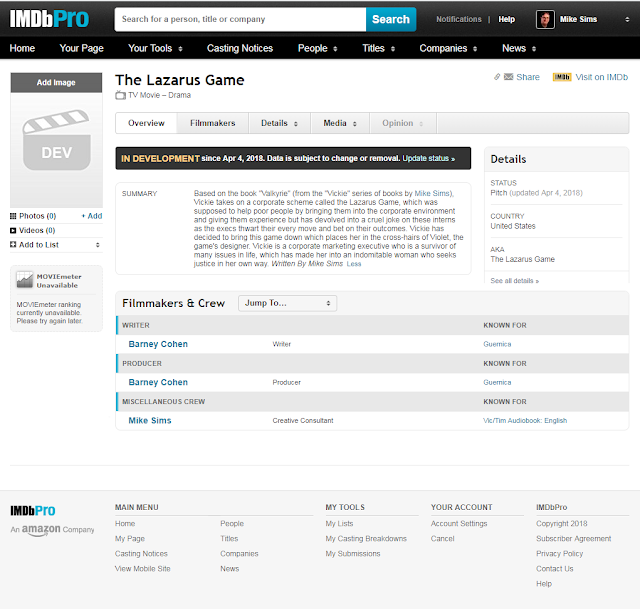Open the Media tab dropdown
The image size is (640, 609).
click(x=340, y=123)
